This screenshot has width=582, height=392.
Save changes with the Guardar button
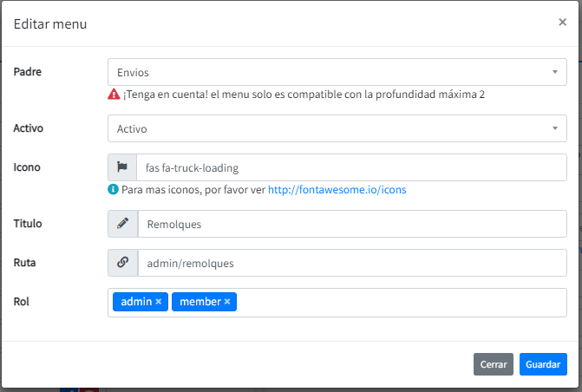[543, 364]
